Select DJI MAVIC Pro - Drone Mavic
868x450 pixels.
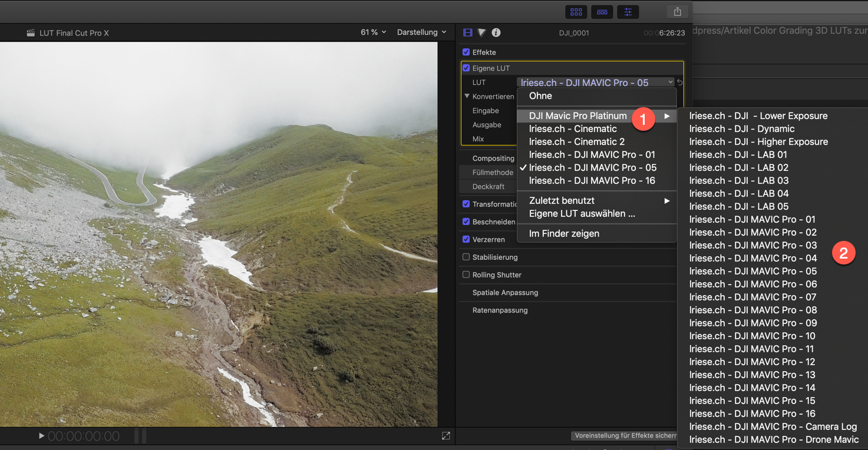773,440
